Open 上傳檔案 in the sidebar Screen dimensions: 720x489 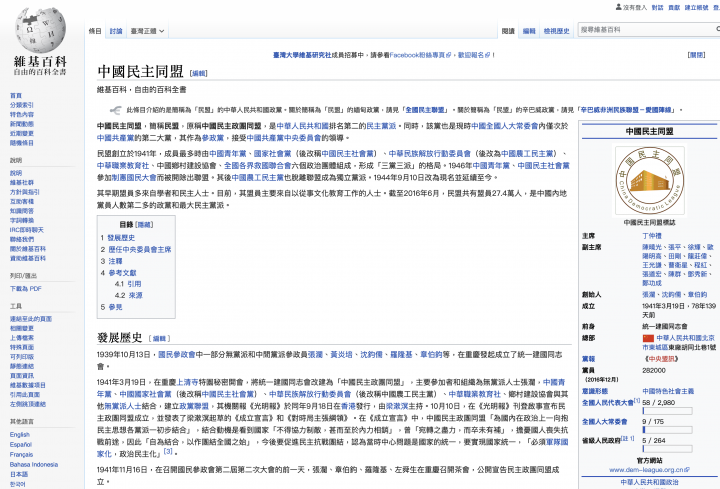click(x=22, y=338)
